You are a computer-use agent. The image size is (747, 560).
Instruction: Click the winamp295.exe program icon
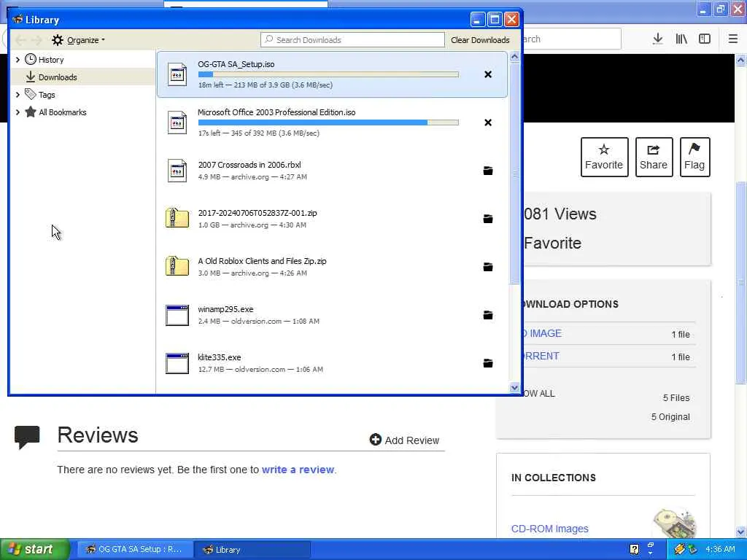click(177, 315)
